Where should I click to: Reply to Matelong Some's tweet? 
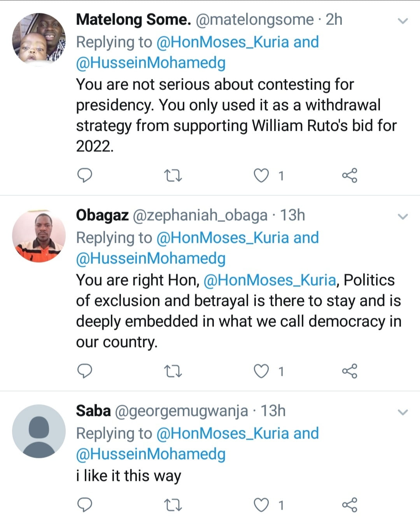[x=85, y=175]
